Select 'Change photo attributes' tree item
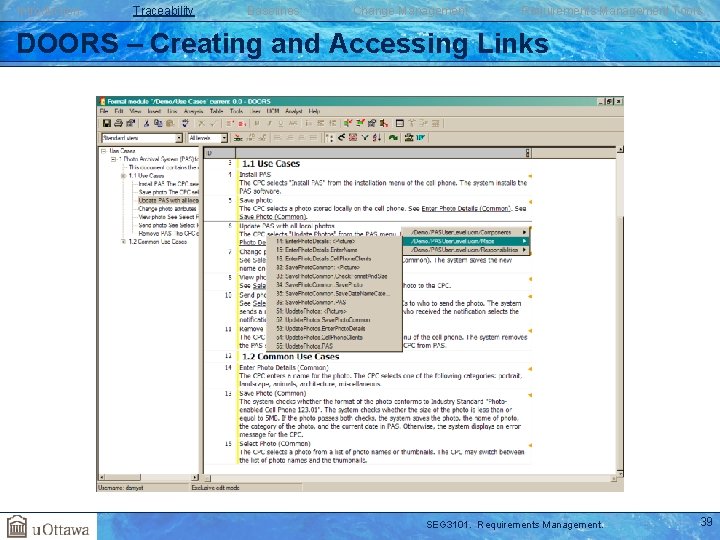Screen dimensions: 720x540 pyautogui.click(x=167, y=209)
